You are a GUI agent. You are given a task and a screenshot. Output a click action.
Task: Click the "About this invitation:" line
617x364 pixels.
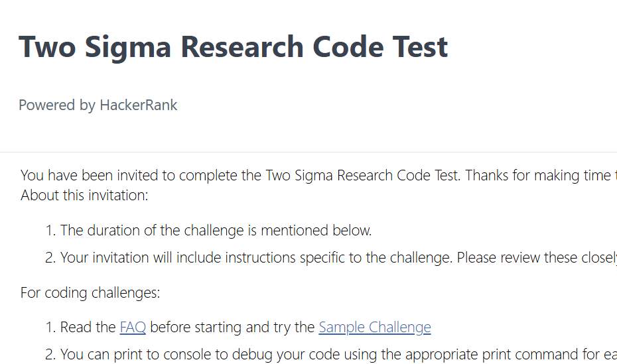84,196
